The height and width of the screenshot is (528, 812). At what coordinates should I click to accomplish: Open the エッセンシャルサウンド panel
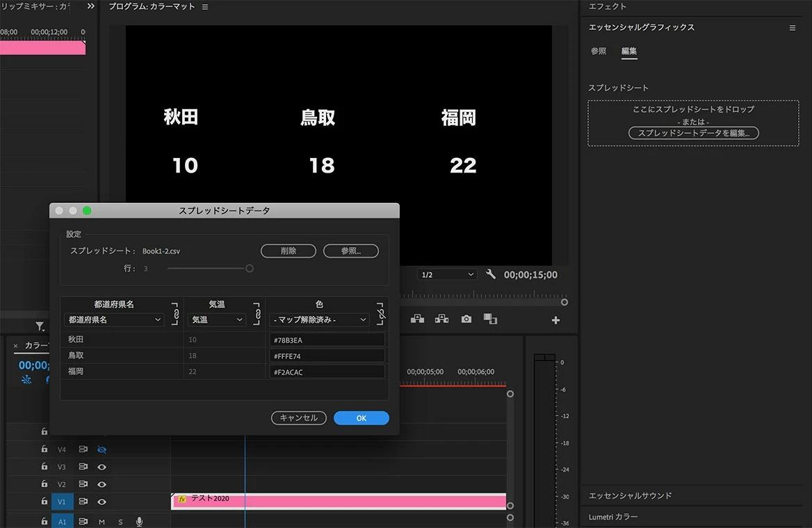click(x=631, y=496)
